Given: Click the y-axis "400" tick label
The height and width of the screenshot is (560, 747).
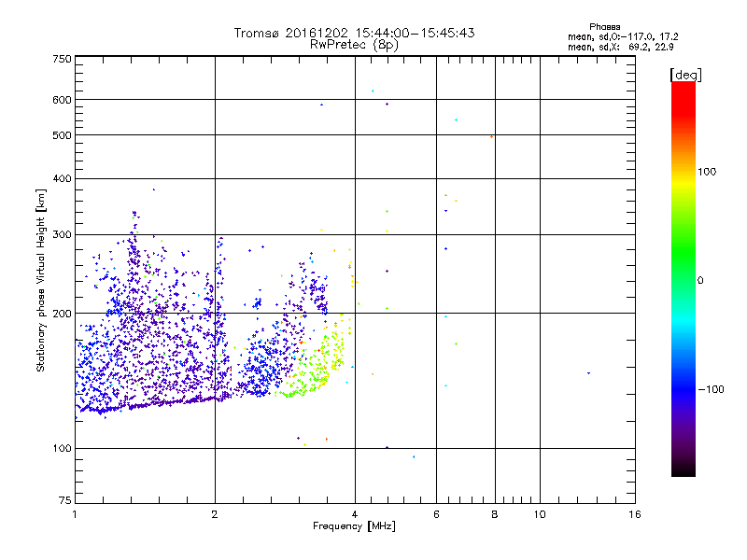Looking at the screenshot, I should point(62,178).
